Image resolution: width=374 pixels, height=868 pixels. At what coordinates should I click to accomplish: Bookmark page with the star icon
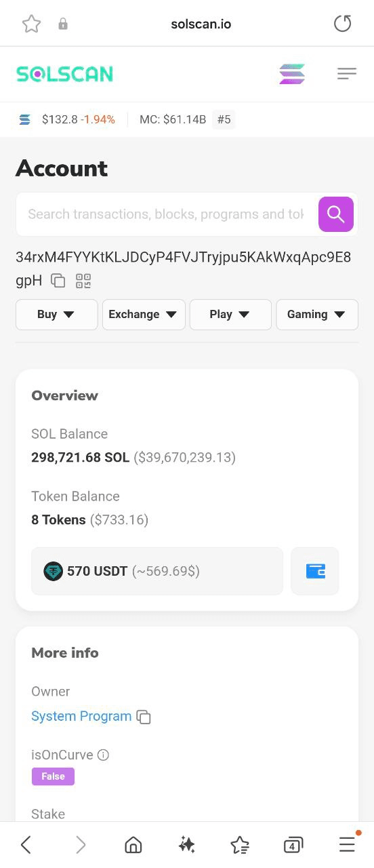click(31, 24)
